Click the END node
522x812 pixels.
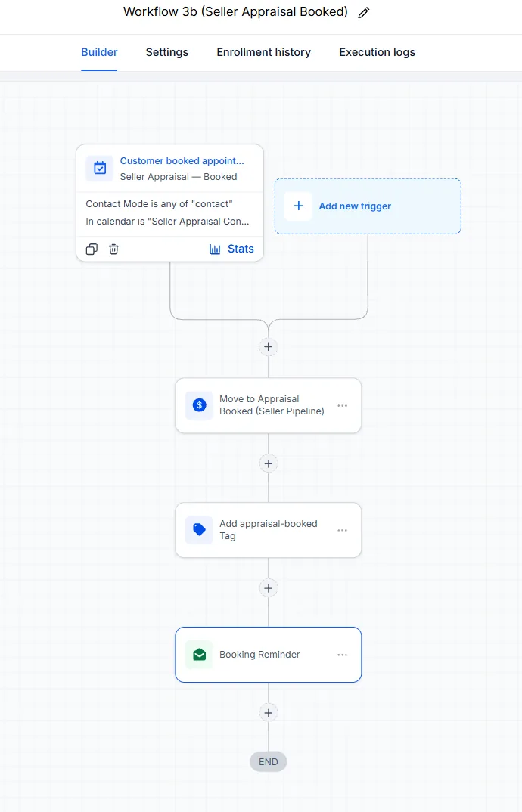tap(269, 762)
